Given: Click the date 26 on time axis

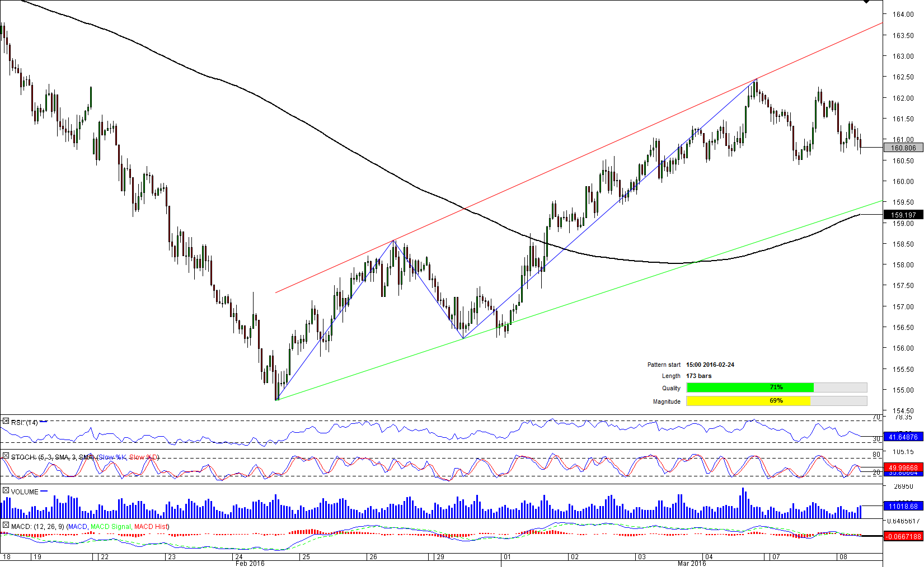Looking at the screenshot, I should (x=373, y=557).
